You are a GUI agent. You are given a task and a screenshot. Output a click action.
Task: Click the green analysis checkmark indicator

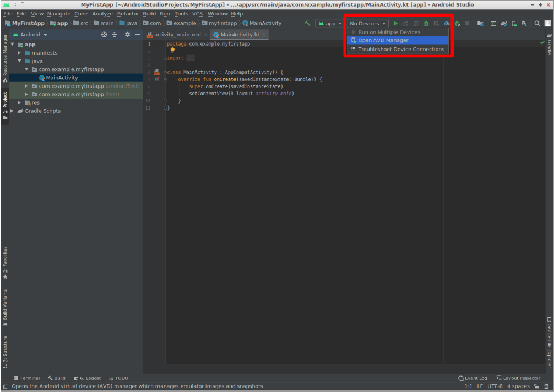542,43
